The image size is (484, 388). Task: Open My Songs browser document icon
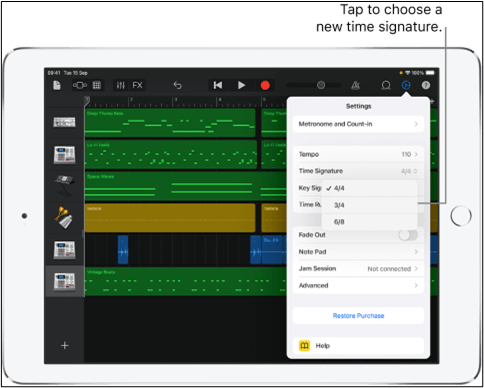point(57,85)
